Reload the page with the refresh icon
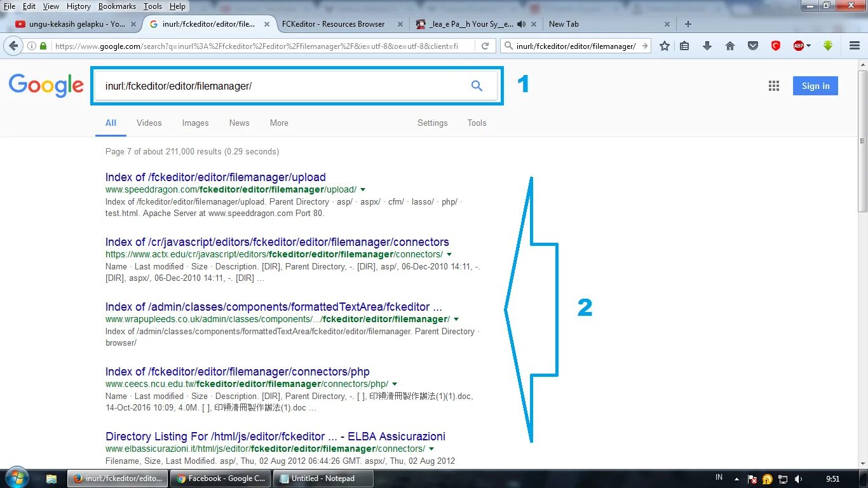Viewport: 868px width, 488px height. point(485,46)
